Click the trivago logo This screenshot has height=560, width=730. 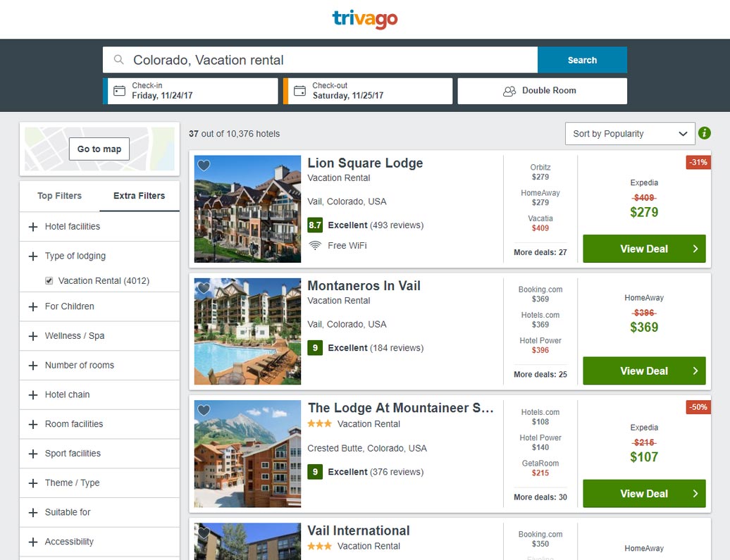click(364, 19)
